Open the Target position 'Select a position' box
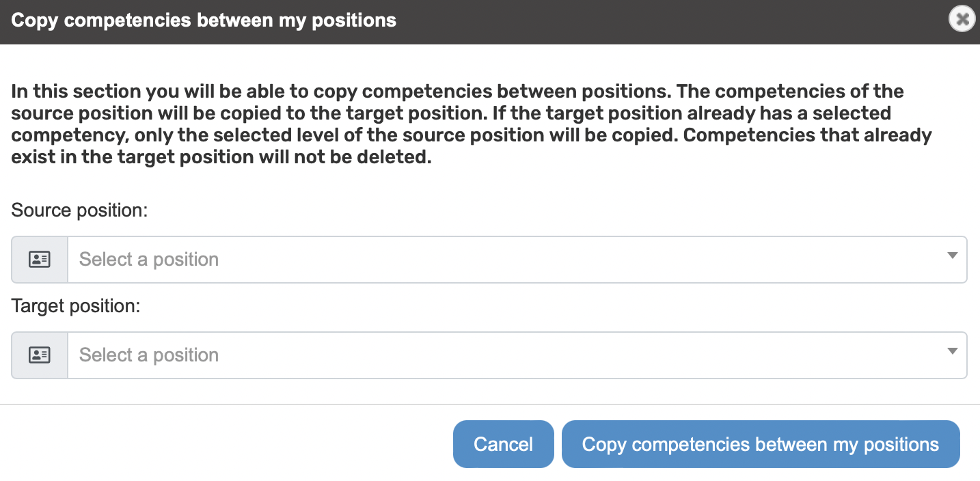980x481 pixels. click(x=517, y=355)
